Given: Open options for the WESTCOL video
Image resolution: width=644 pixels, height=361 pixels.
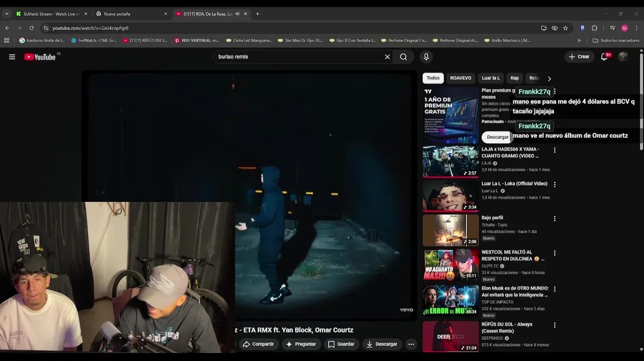Looking at the screenshot, I should coord(555,253).
